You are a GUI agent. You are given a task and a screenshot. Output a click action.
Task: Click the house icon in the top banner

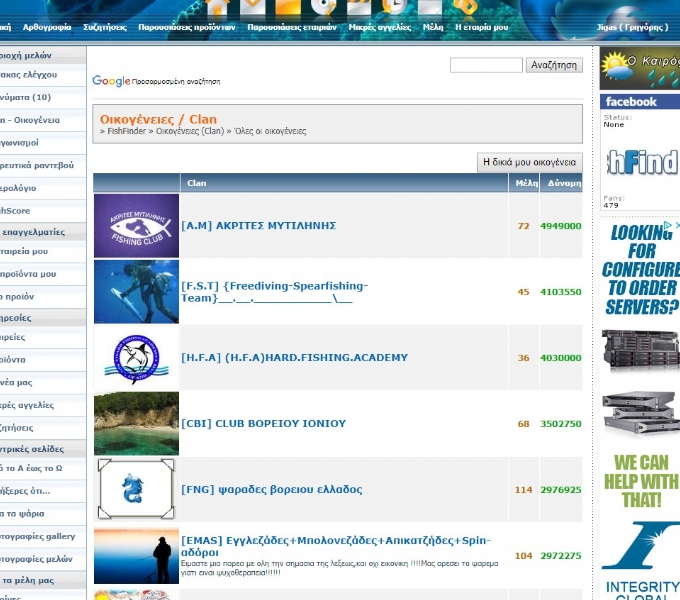pyautogui.click(x=216, y=7)
